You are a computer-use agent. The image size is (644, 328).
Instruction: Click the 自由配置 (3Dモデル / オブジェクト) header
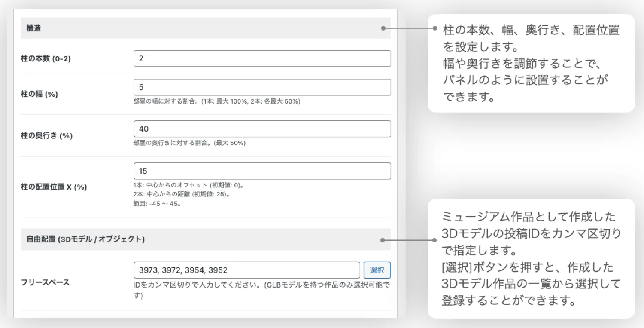(85, 239)
